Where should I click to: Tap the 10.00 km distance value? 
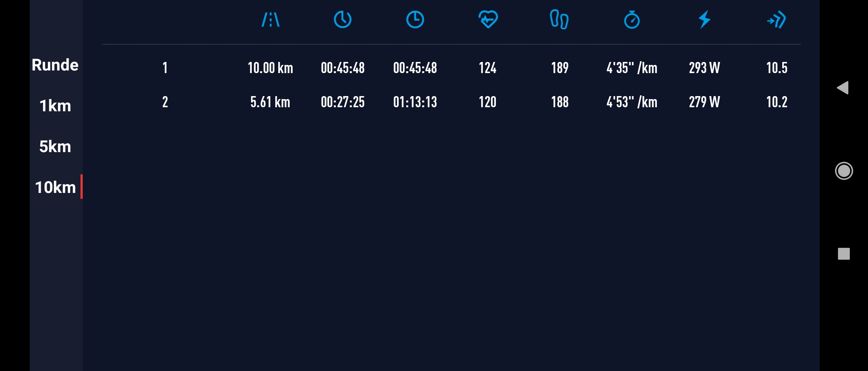point(270,68)
